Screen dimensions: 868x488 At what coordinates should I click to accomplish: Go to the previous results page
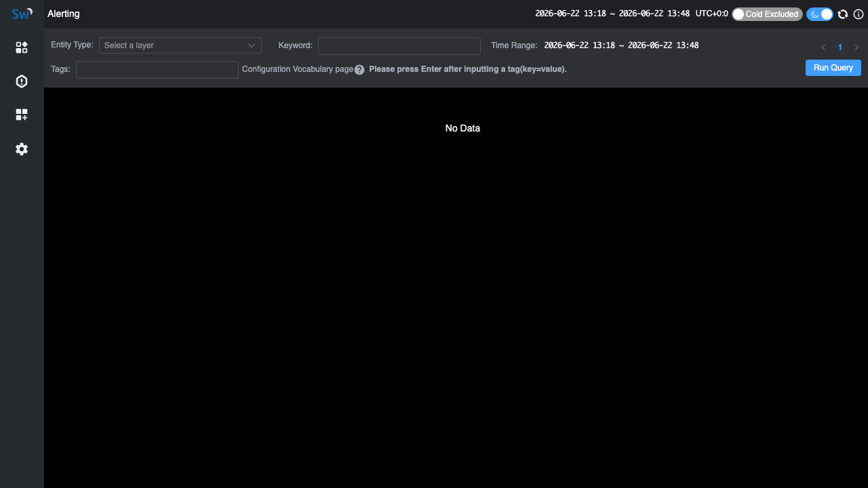click(x=824, y=47)
